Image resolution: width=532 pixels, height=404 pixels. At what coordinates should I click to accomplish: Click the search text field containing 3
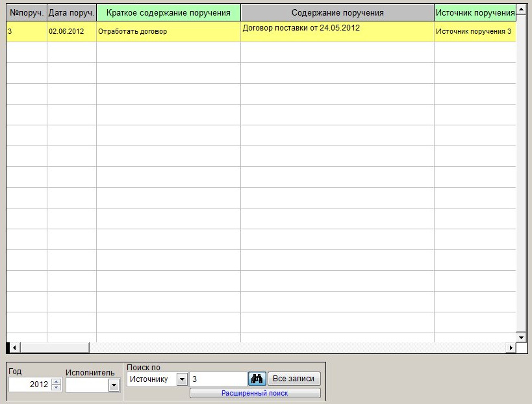point(218,379)
